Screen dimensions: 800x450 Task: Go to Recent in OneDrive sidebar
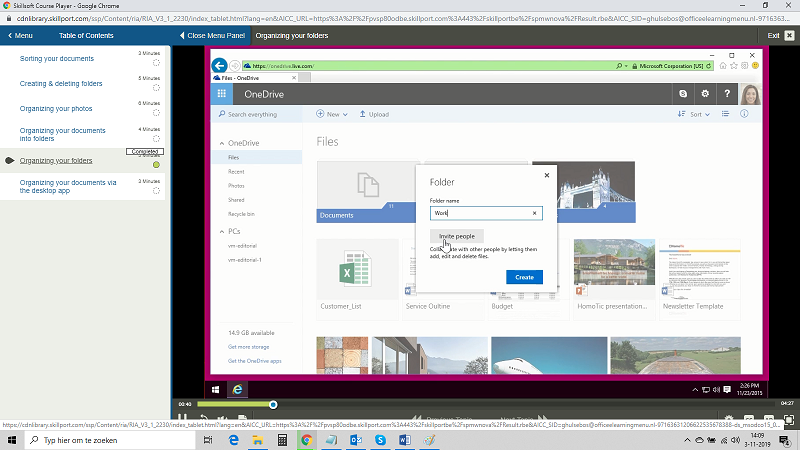236,172
